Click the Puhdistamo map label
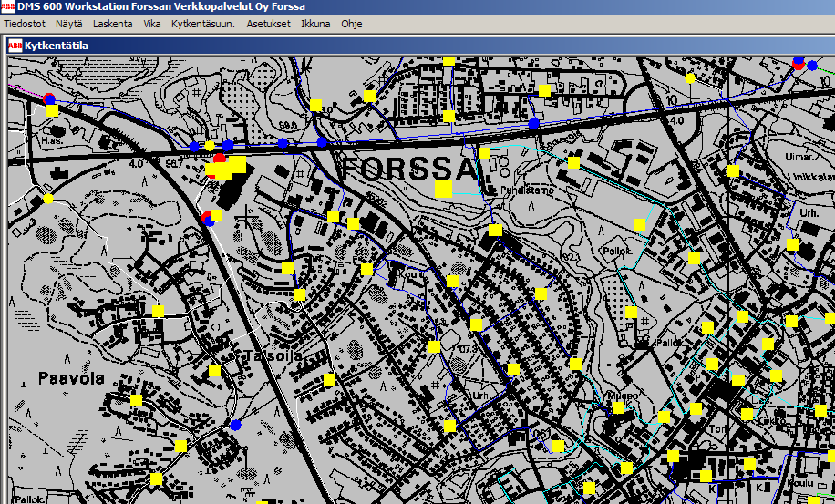This screenshot has height=504, width=835. point(527,190)
